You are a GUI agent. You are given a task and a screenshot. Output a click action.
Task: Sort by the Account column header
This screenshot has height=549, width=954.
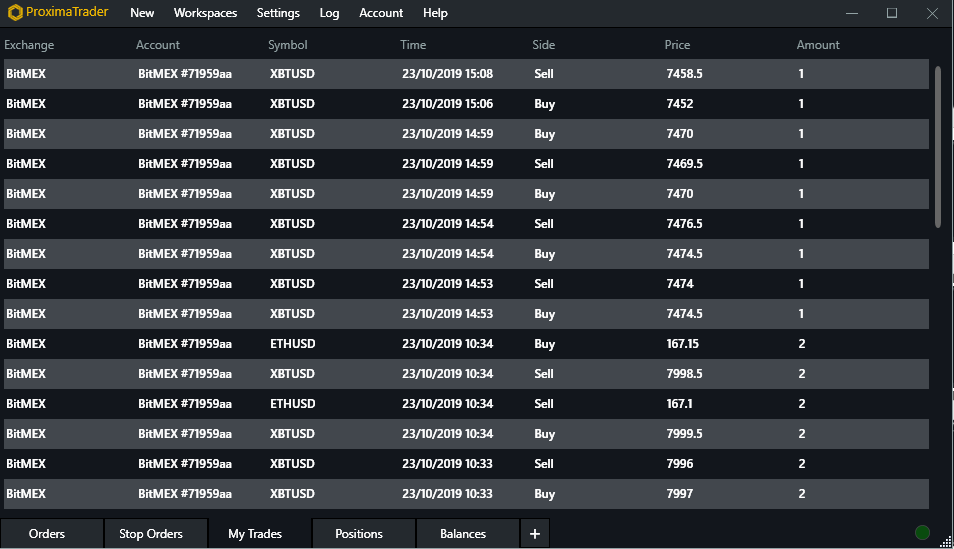pyautogui.click(x=158, y=44)
